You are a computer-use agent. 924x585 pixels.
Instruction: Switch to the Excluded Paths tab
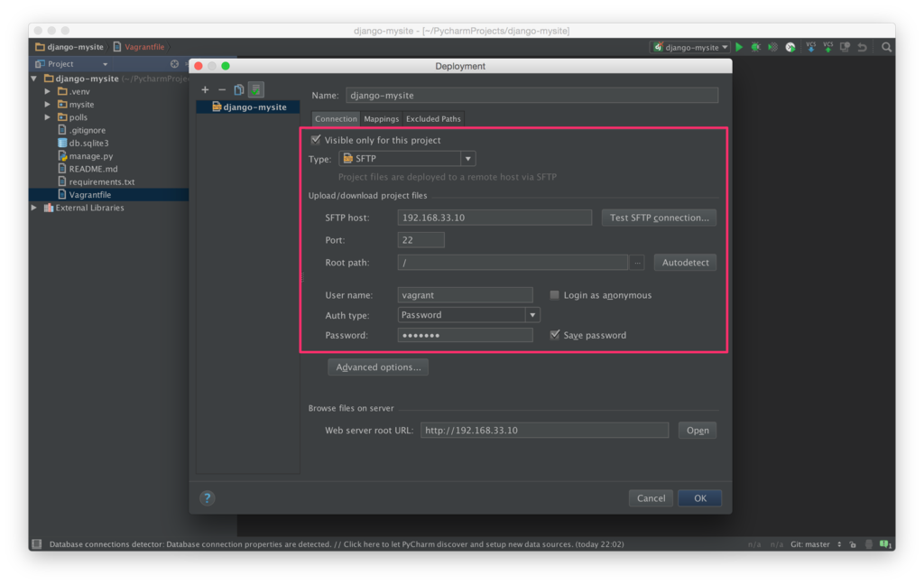[x=433, y=118]
